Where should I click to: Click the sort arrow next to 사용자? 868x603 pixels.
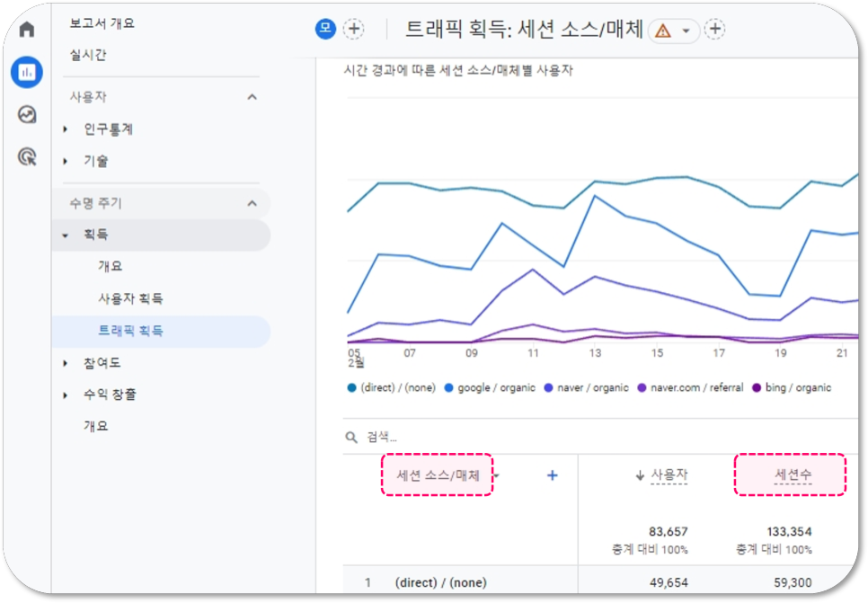coord(640,475)
